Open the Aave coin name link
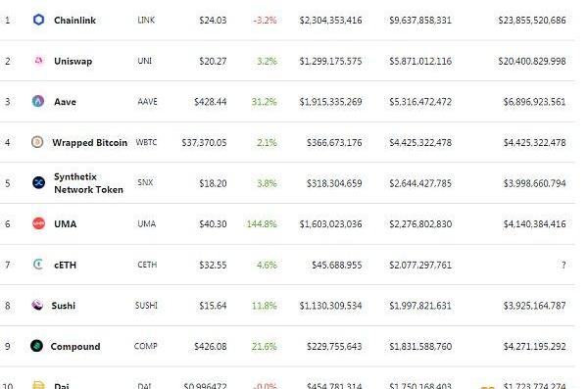588x389 pixels. 66,102
